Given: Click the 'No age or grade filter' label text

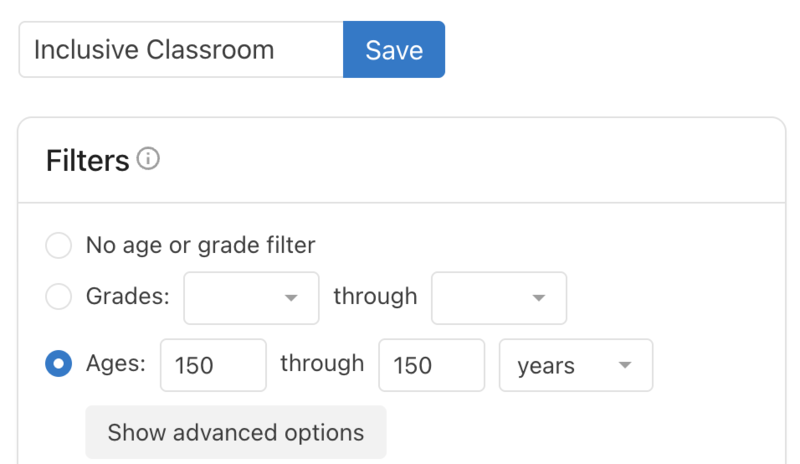Looking at the screenshot, I should (200, 245).
